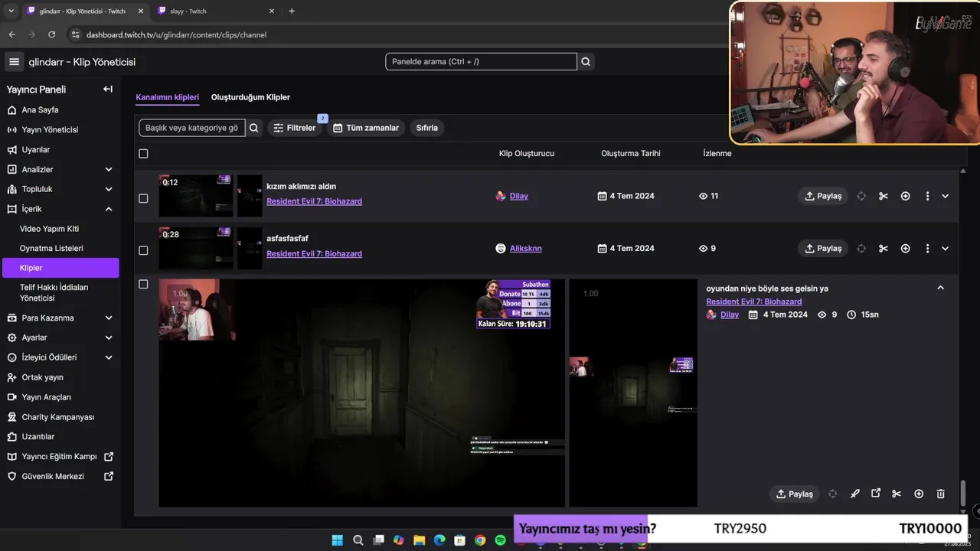Focus the Başlık veya kategoriye göre filter field

pyautogui.click(x=191, y=128)
